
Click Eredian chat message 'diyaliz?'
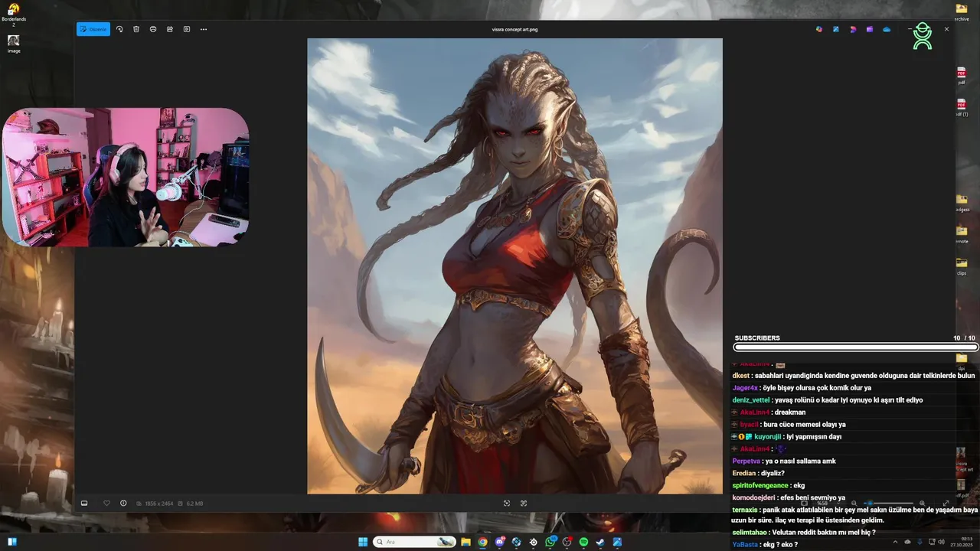773,474
